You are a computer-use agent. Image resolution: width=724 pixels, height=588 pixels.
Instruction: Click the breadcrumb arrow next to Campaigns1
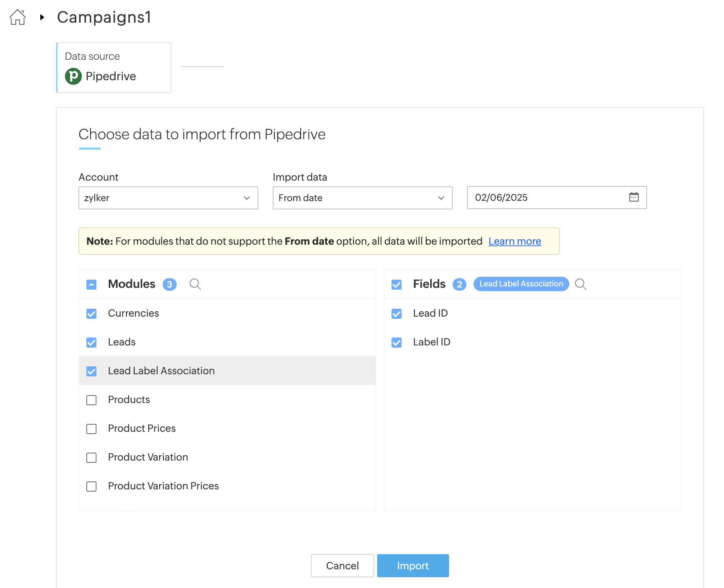[42, 17]
